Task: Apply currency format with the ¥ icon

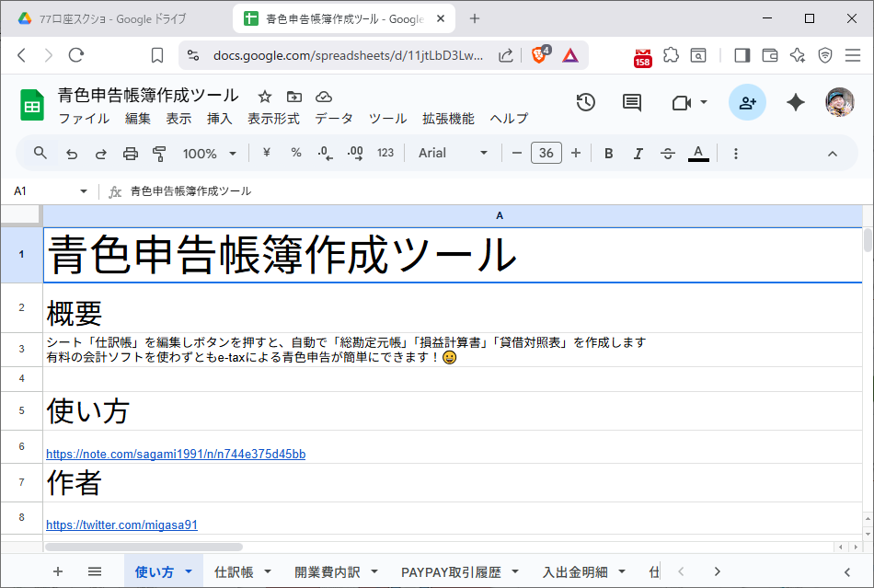Action: (266, 153)
